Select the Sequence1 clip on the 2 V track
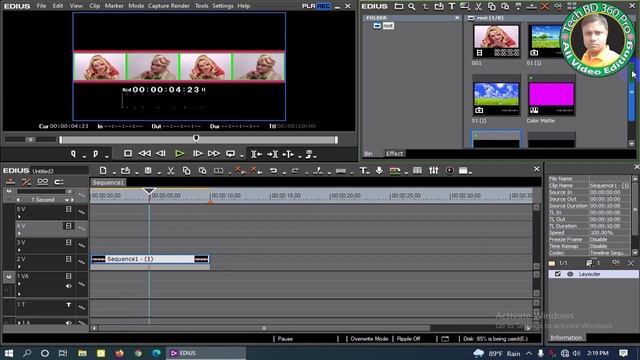The width and height of the screenshot is (640, 360). pos(150,259)
